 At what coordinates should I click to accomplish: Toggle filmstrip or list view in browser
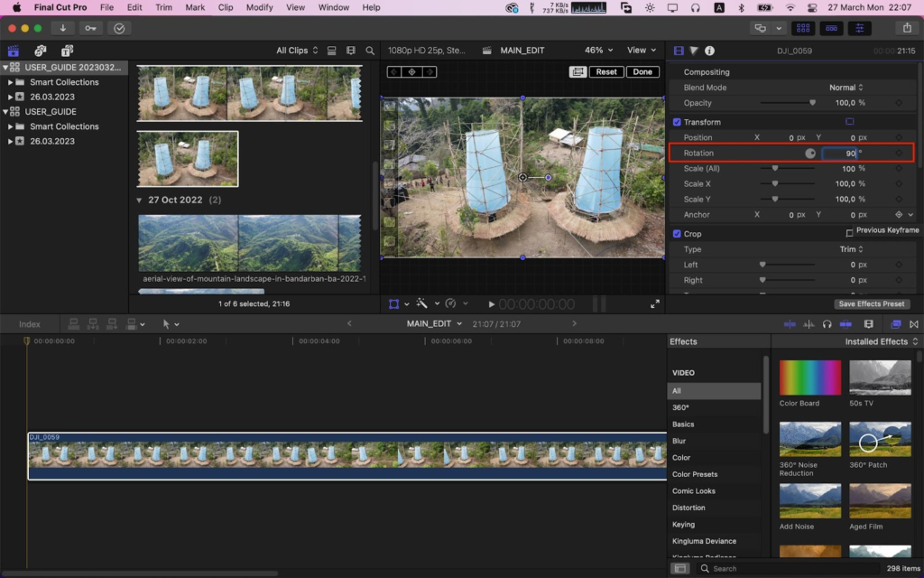pyautogui.click(x=332, y=51)
